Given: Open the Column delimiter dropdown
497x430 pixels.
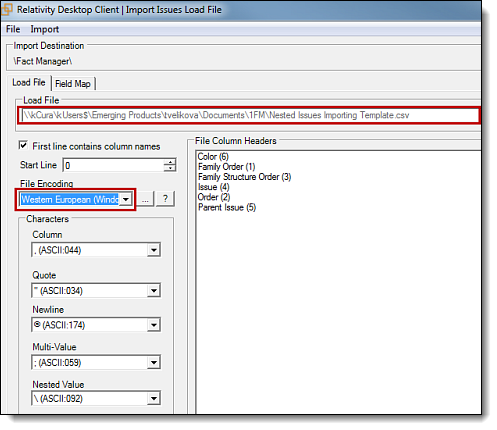Looking at the screenshot, I should point(153,250).
